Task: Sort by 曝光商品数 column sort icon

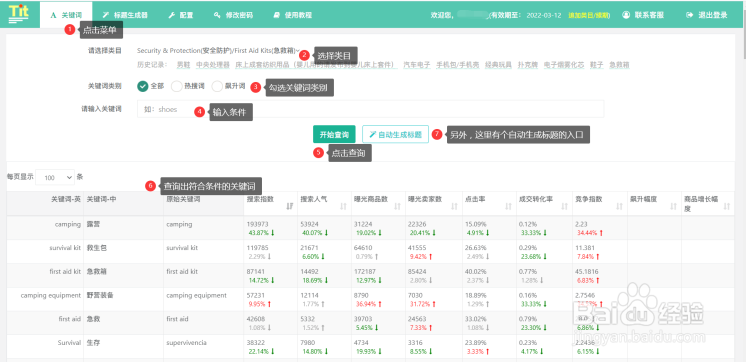Action: coord(397,206)
